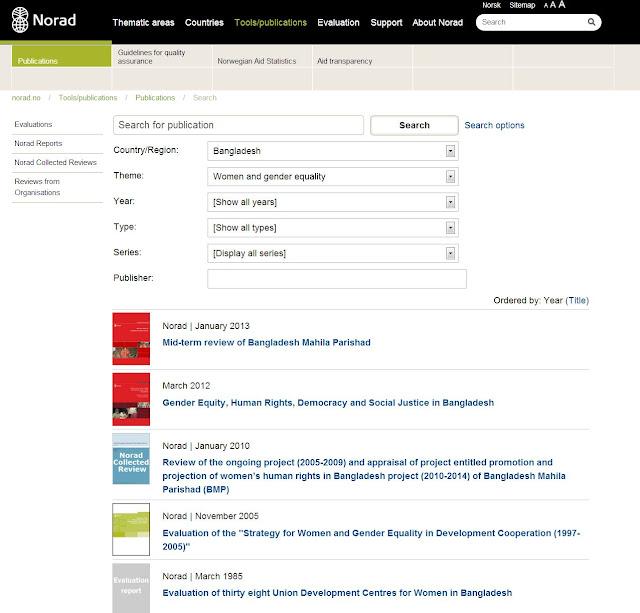Switch to Publications tab
640x613 pixels.
point(61,56)
